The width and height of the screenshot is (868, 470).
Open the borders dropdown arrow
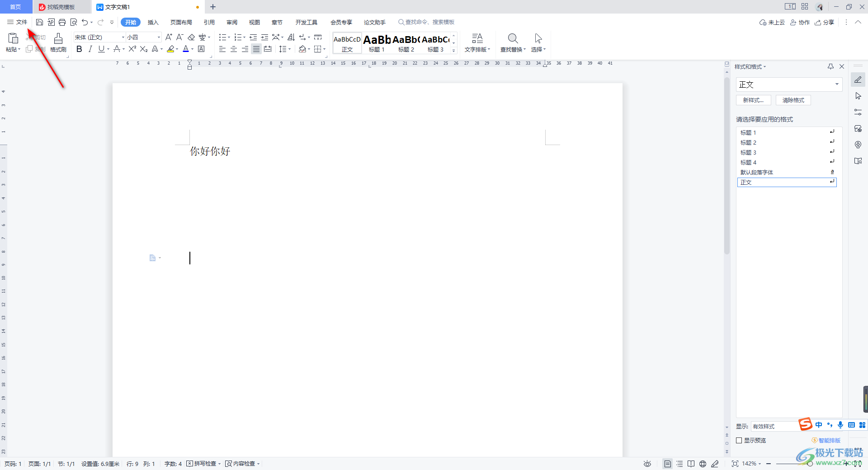point(325,49)
